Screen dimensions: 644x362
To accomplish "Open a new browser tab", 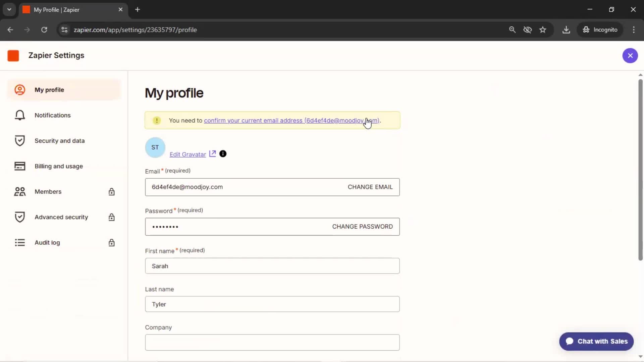I will (138, 10).
